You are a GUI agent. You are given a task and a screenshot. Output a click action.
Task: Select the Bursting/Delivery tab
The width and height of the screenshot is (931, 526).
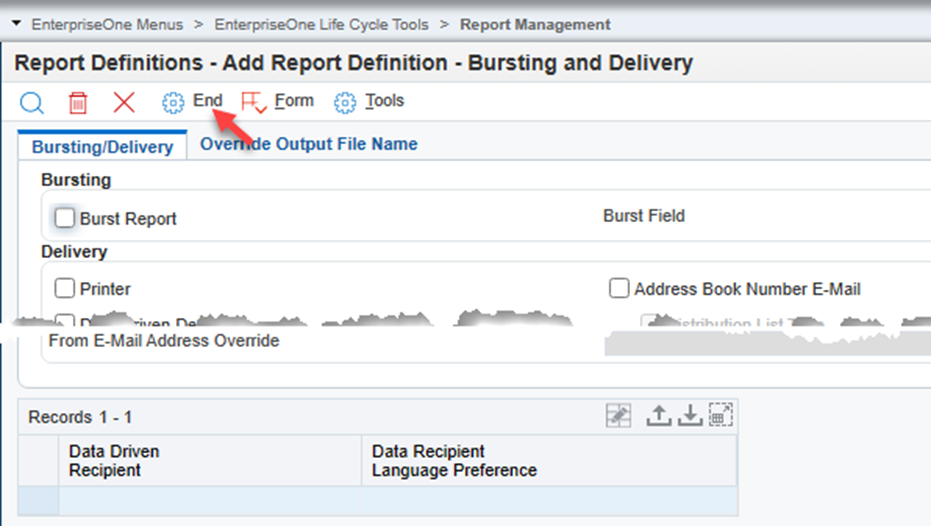click(103, 147)
